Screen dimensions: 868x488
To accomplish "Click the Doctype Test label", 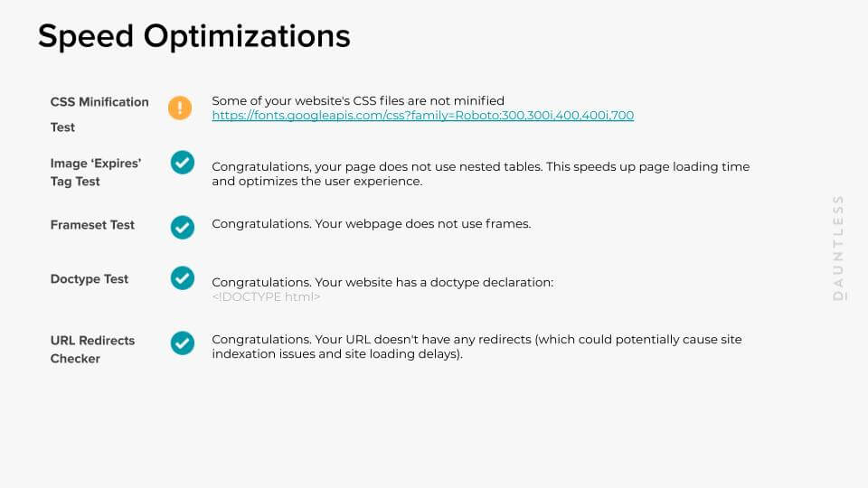I will (x=90, y=279).
